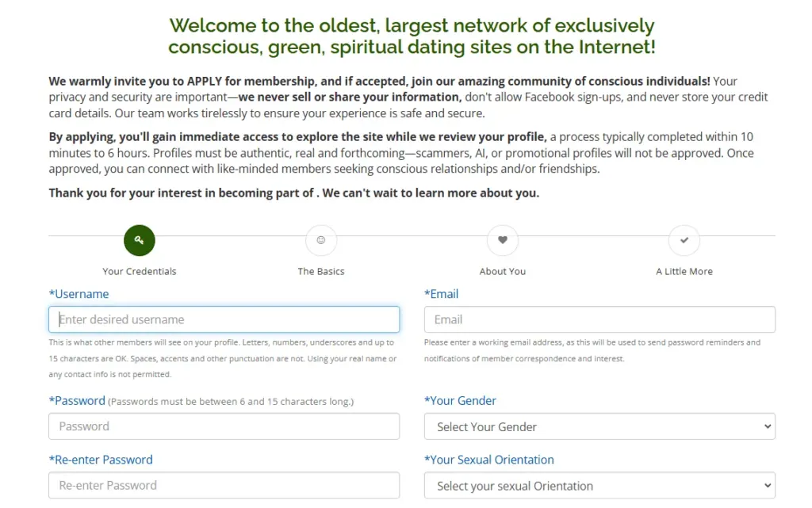The height and width of the screenshot is (508, 812).
Task: Focus the Password entry field
Action: click(224, 426)
